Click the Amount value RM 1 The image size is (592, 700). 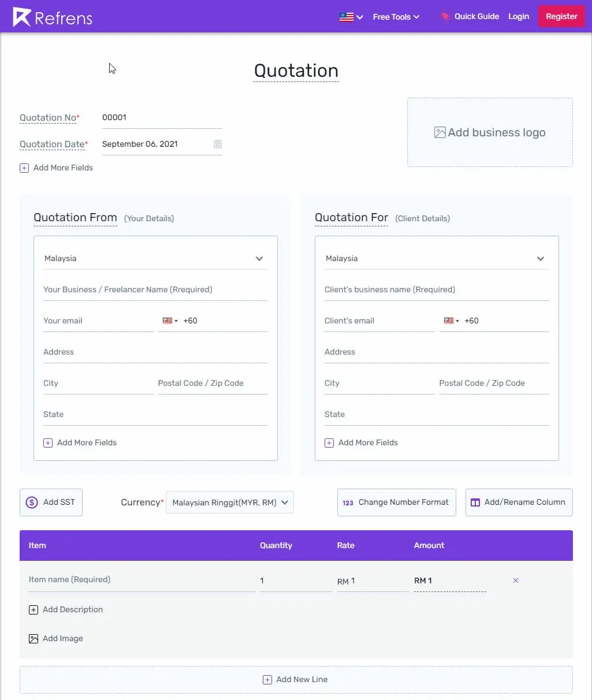[450, 581]
